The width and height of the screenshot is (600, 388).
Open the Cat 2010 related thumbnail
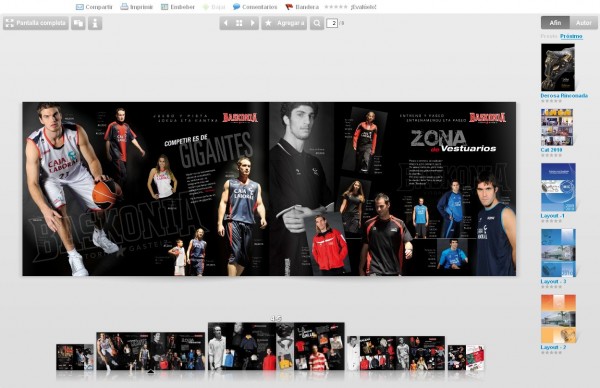coord(557,127)
